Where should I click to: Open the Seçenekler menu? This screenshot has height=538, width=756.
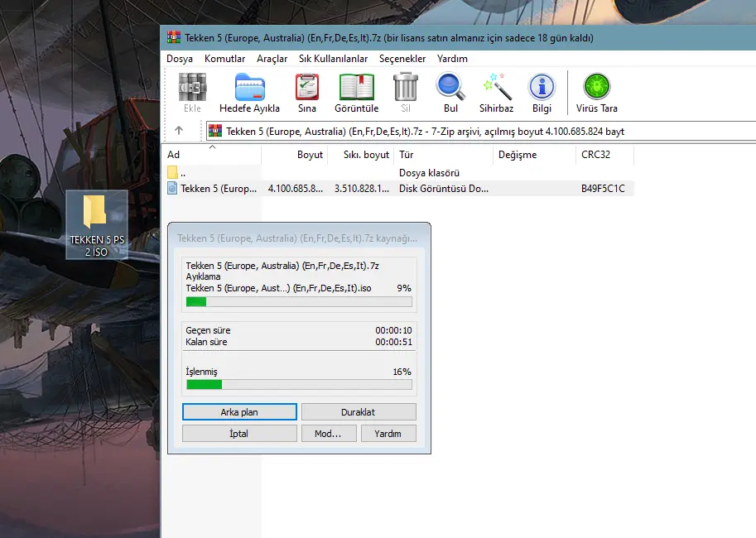click(x=402, y=58)
